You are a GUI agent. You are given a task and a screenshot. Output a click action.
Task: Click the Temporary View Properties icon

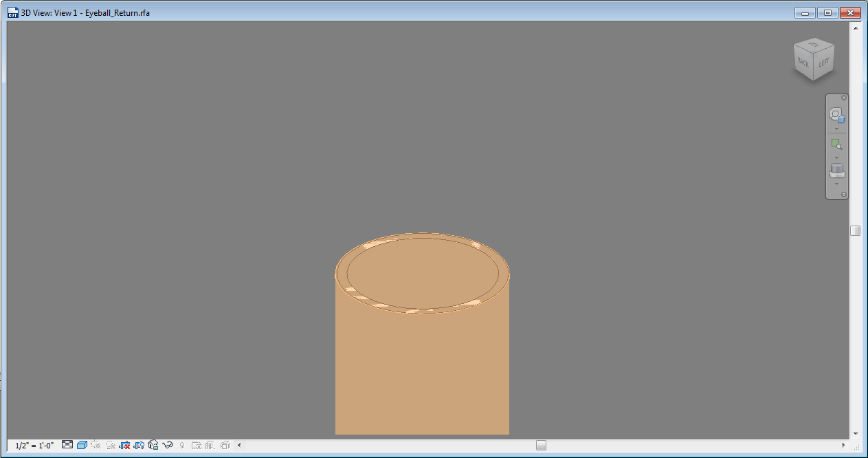pyautogui.click(x=197, y=446)
